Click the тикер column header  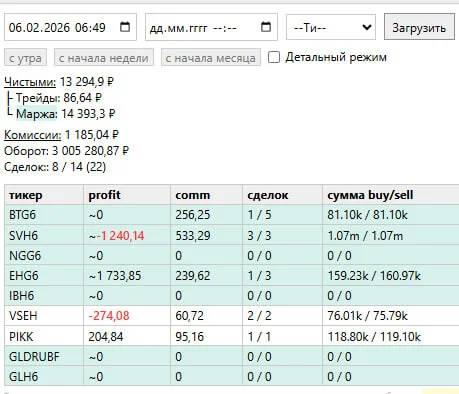point(44,195)
